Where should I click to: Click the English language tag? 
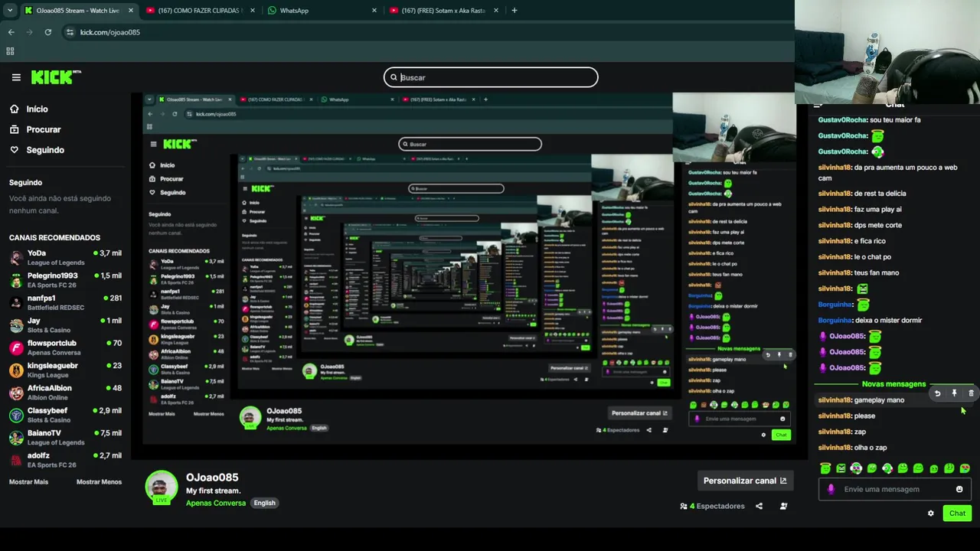pyautogui.click(x=264, y=503)
